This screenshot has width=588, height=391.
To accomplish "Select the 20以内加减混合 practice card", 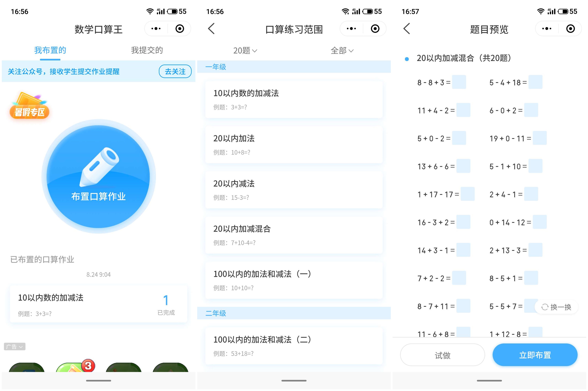I will (294, 235).
